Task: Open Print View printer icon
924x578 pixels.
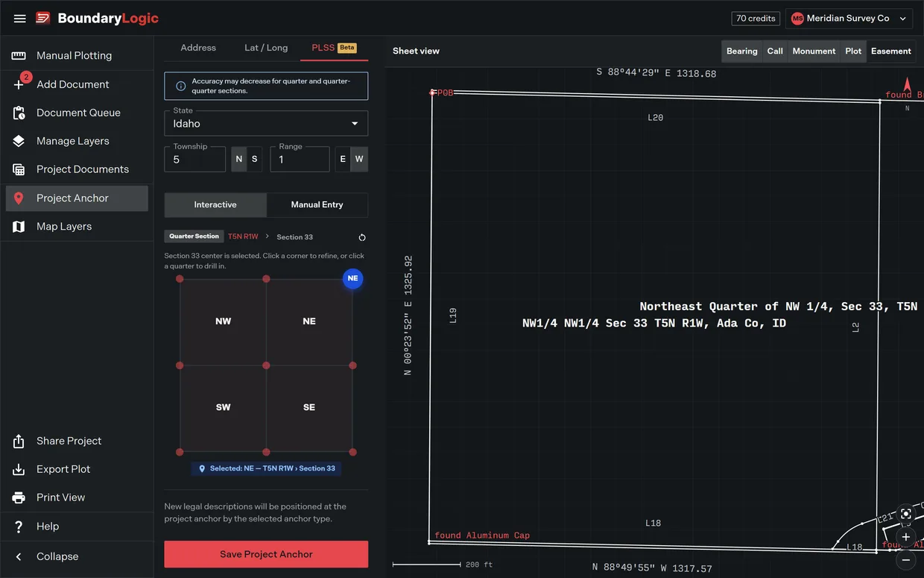Action: 19,497
